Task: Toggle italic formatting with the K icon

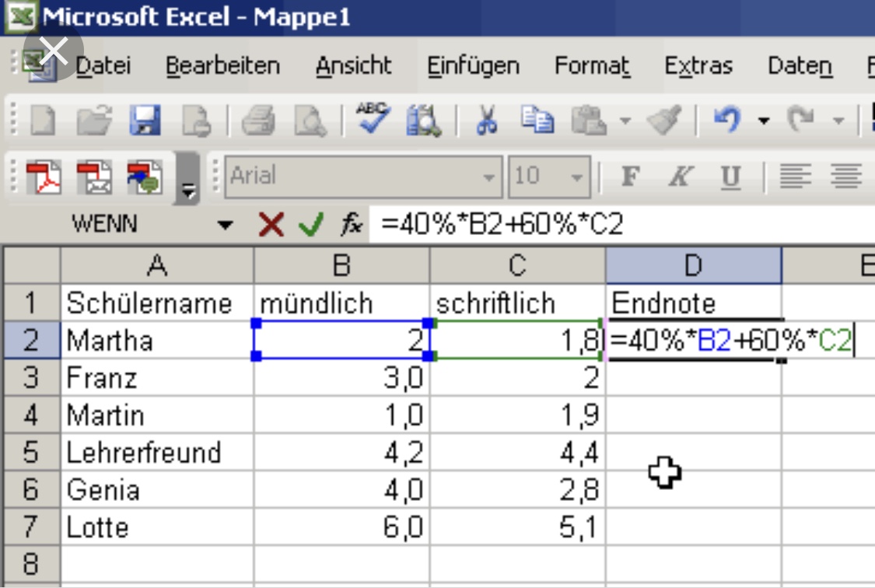Action: pos(681,176)
